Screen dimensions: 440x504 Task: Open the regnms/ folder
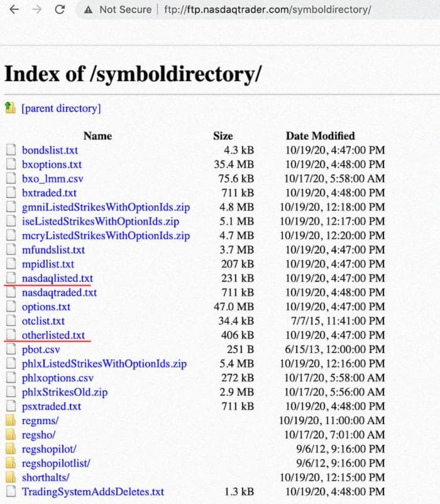coord(40,420)
